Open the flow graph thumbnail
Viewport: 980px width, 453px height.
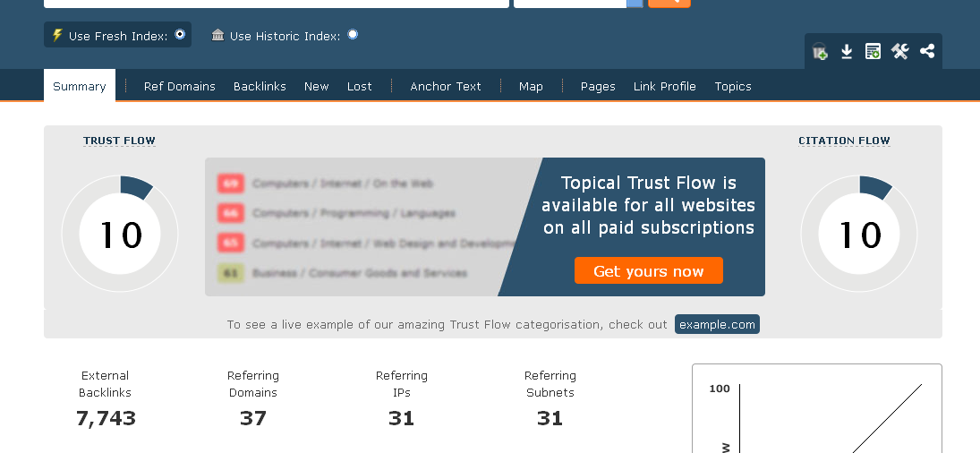tap(817, 408)
